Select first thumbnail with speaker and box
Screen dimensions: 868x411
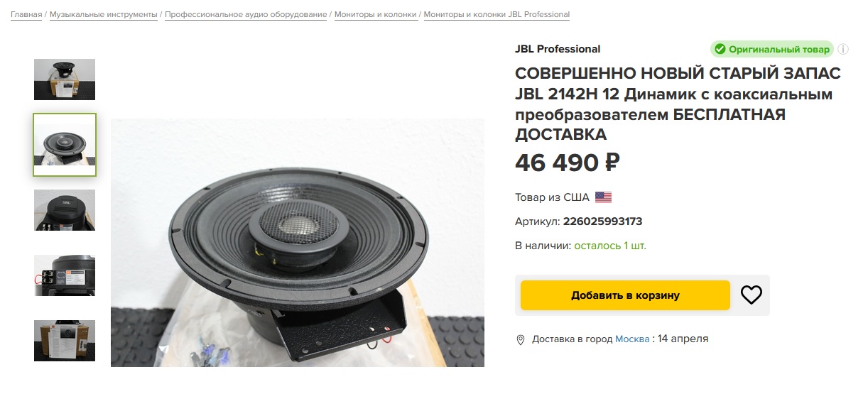(65, 80)
